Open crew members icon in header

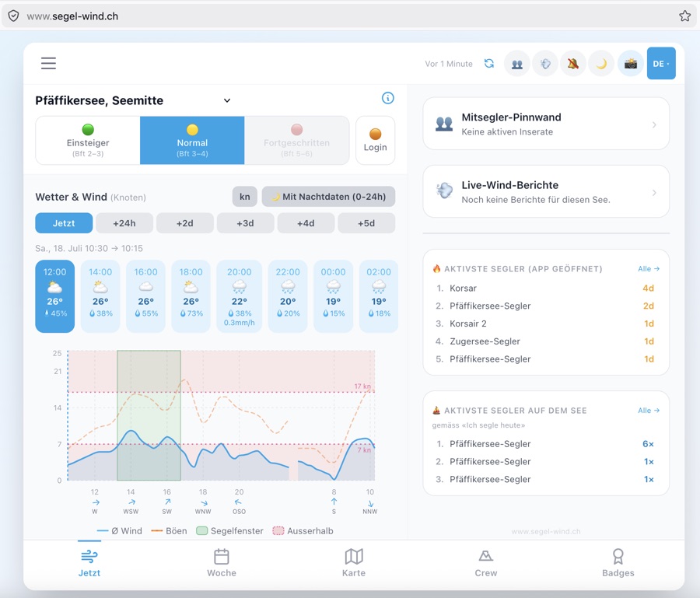pyautogui.click(x=517, y=64)
